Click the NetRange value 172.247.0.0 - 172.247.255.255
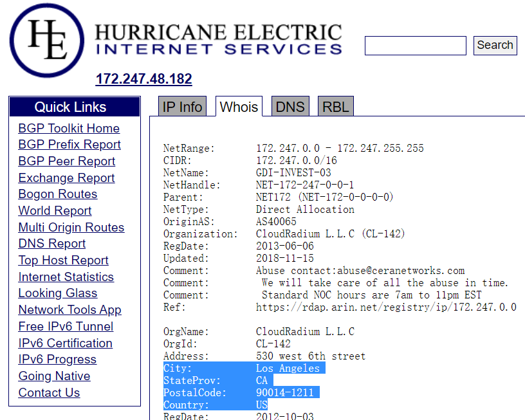The height and width of the screenshot is (420, 525). (340, 149)
